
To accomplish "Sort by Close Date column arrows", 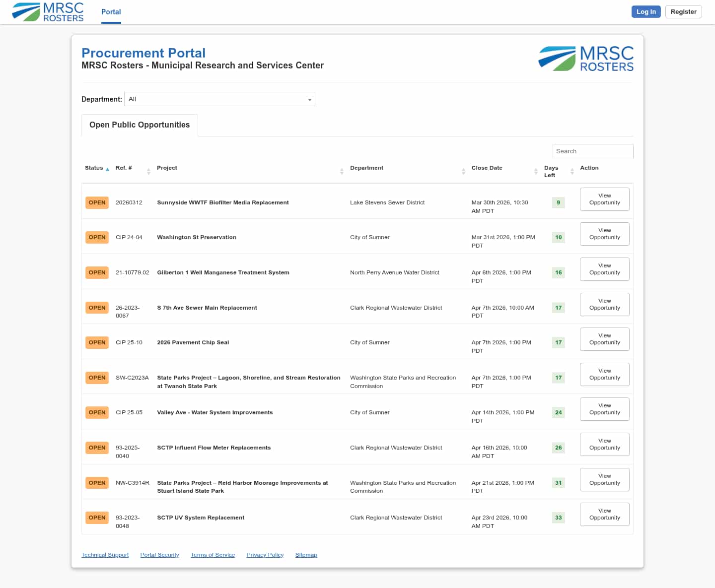I will tap(536, 171).
